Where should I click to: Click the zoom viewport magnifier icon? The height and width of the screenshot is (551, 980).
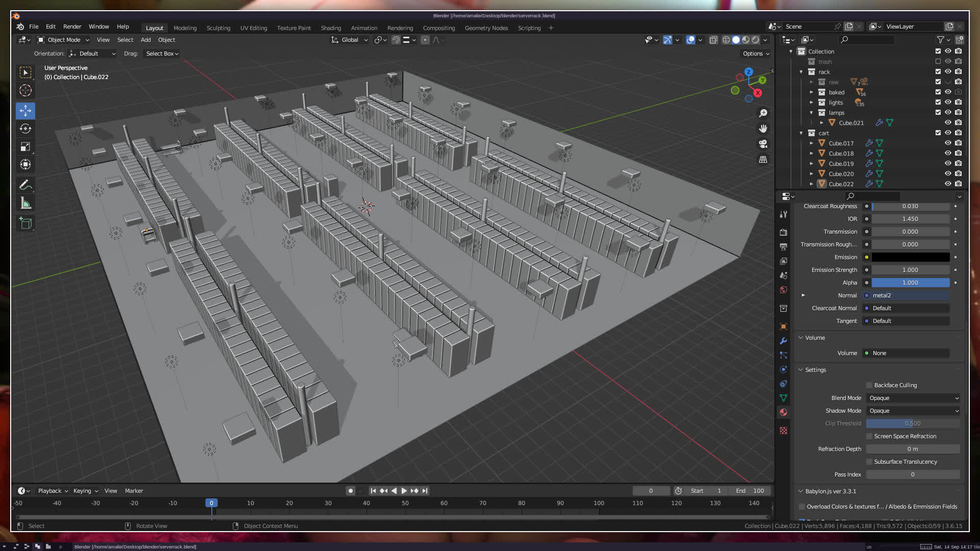tap(763, 113)
